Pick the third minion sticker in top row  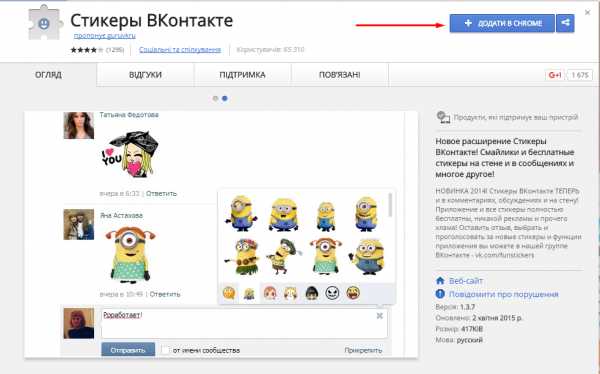(x=326, y=216)
